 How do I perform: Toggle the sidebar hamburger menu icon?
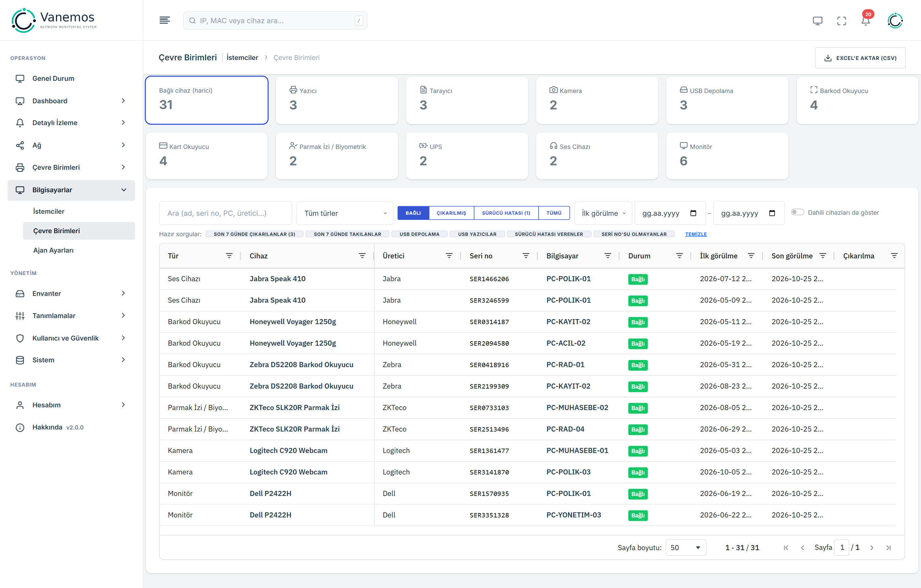click(x=164, y=20)
